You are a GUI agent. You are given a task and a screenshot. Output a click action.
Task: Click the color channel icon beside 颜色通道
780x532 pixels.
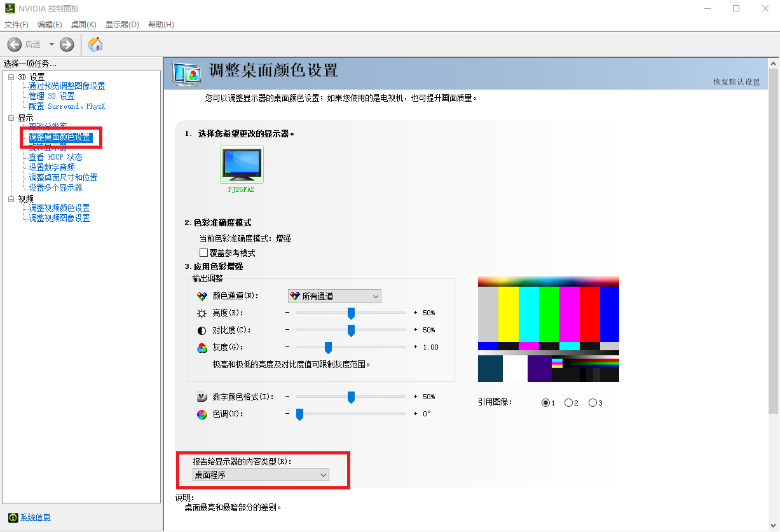pos(202,296)
